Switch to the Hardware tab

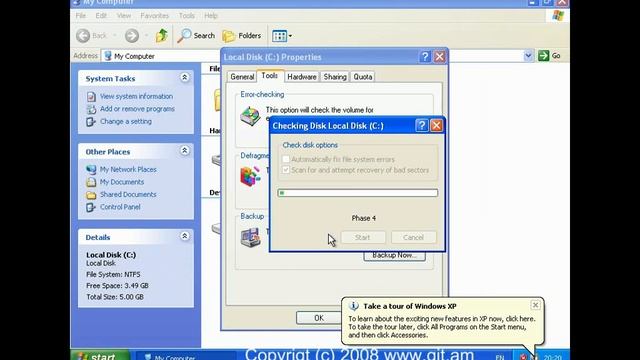pyautogui.click(x=302, y=77)
